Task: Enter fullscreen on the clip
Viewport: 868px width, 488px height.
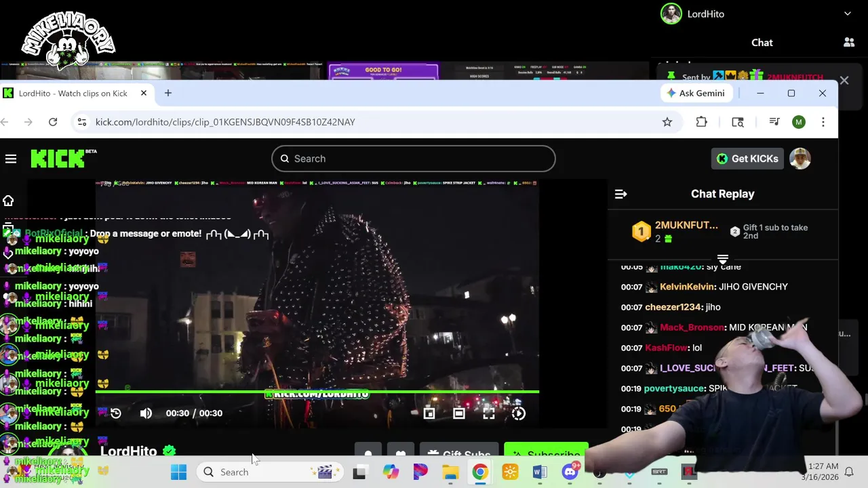Action: (x=489, y=413)
